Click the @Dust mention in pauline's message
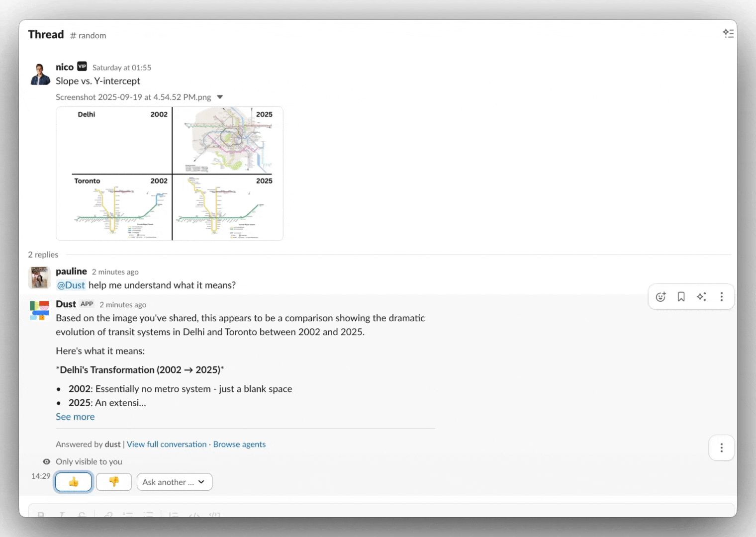 pyautogui.click(x=71, y=285)
